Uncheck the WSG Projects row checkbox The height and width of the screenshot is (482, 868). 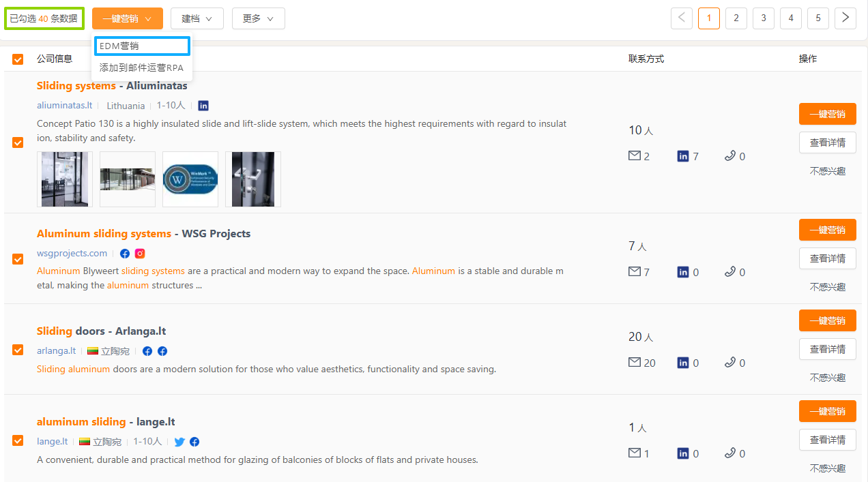[x=18, y=259]
